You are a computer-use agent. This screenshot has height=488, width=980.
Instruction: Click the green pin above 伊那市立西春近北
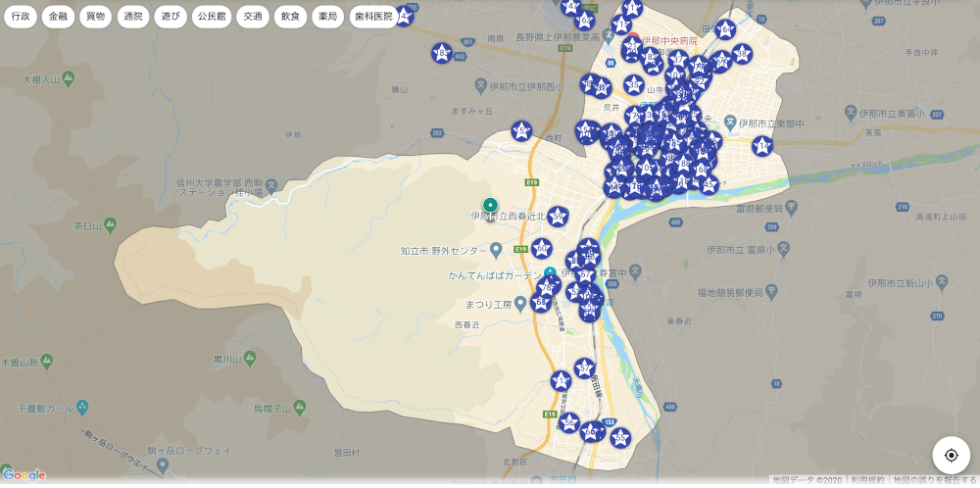pos(490,206)
